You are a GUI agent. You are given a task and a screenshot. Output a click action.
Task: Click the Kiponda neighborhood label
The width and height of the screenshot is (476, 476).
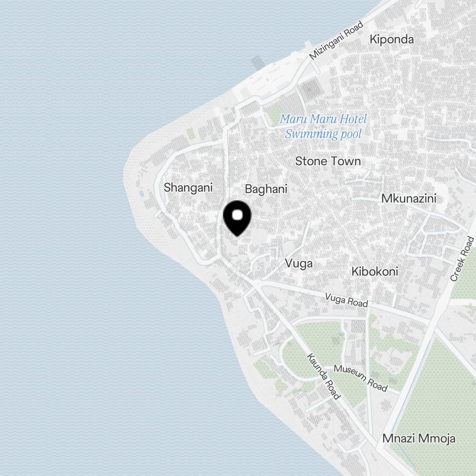(x=392, y=40)
